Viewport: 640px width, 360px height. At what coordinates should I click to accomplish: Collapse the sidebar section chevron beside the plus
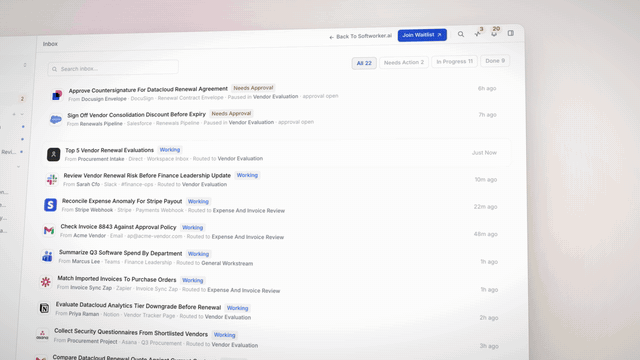22,114
